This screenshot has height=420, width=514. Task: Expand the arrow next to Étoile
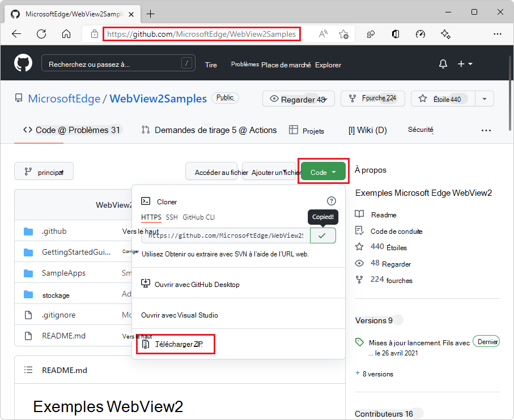485,98
